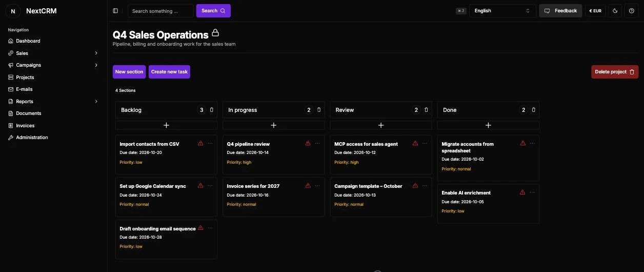Viewport: 644px width, 272px height.
Task: Click the € EUR currency button
Action: [595, 11]
